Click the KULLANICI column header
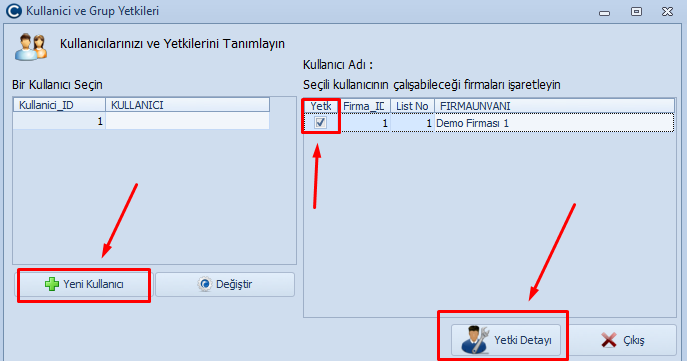The image size is (687, 361). click(x=188, y=105)
